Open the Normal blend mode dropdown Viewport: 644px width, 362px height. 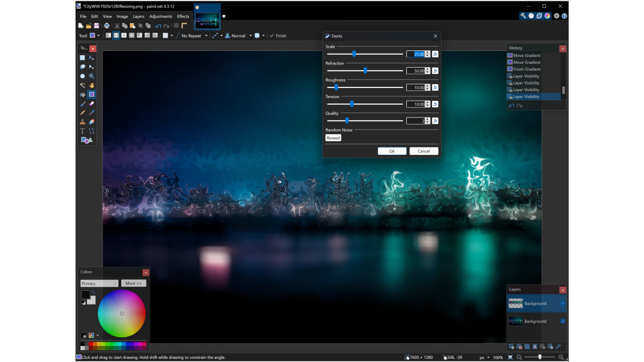(x=251, y=36)
